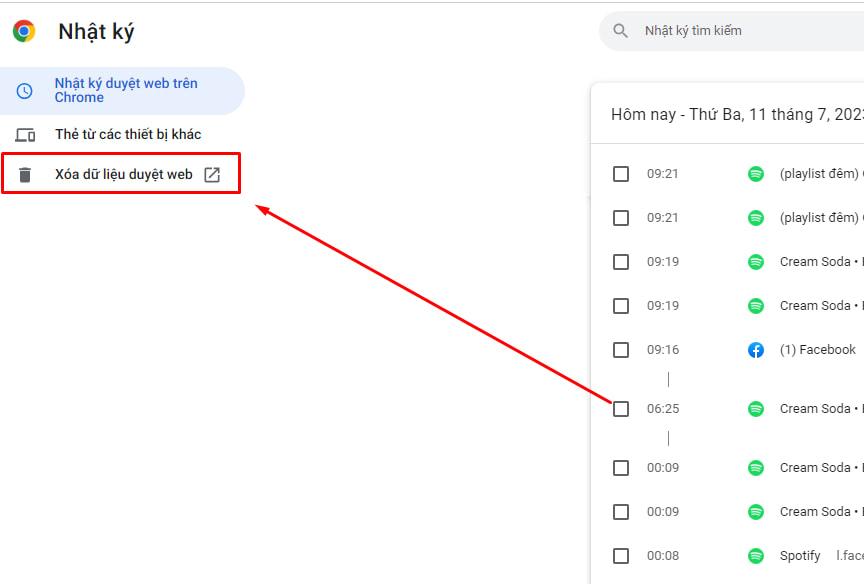864x584 pixels.
Task: Click the trash icon for clearing browsing data
Action: pyautogui.click(x=25, y=173)
